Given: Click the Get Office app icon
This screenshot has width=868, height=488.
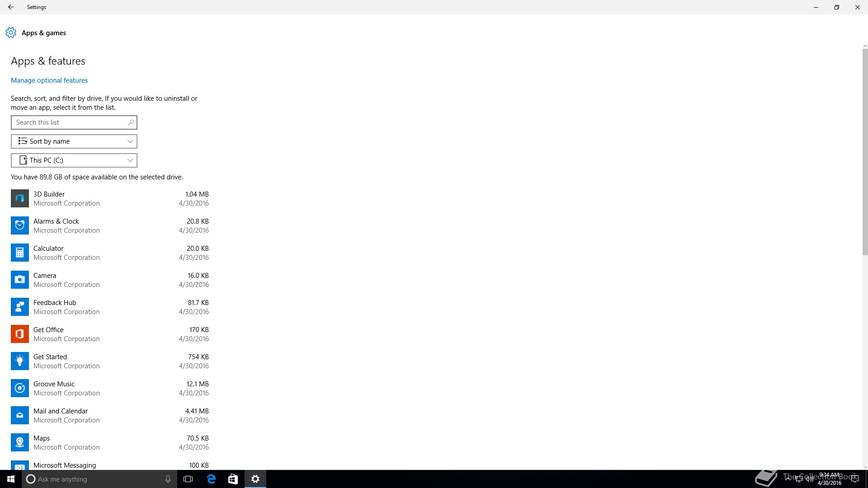Looking at the screenshot, I should coord(20,334).
